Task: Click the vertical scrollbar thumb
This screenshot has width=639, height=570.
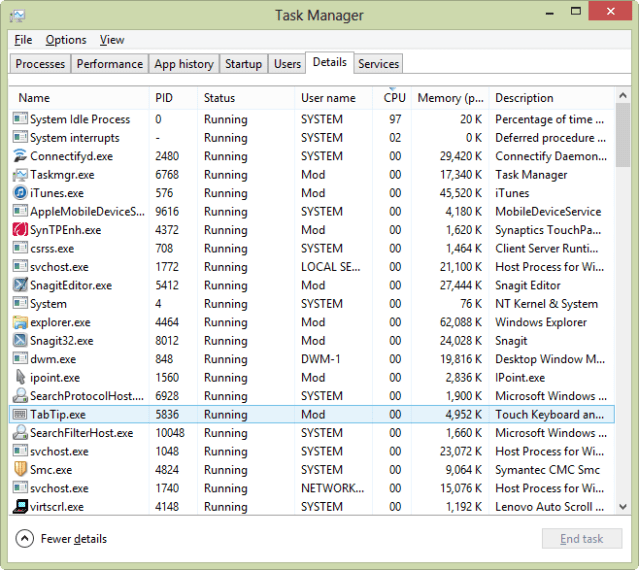Action: [x=623, y=135]
